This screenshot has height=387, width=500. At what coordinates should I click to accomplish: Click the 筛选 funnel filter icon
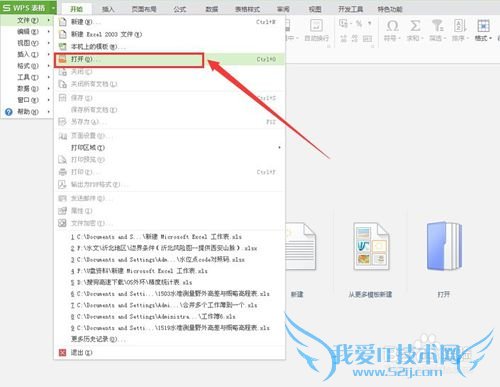437,25
